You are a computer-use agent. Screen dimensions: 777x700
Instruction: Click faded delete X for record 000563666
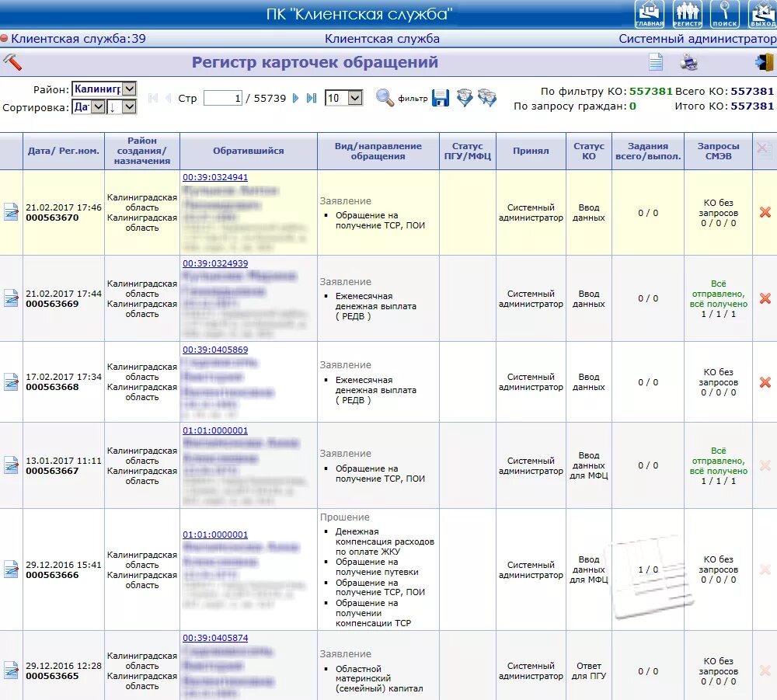[765, 569]
